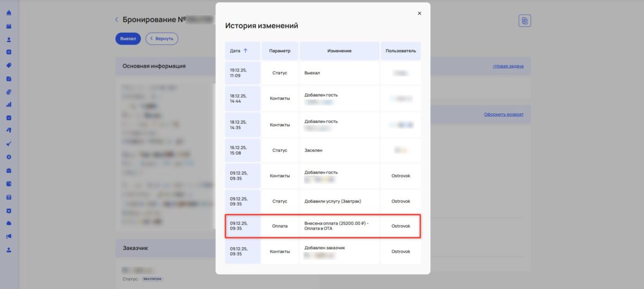Screen dimensions: 644x289
Task: Open the broom housekeeping icon
Action: click(x=9, y=144)
